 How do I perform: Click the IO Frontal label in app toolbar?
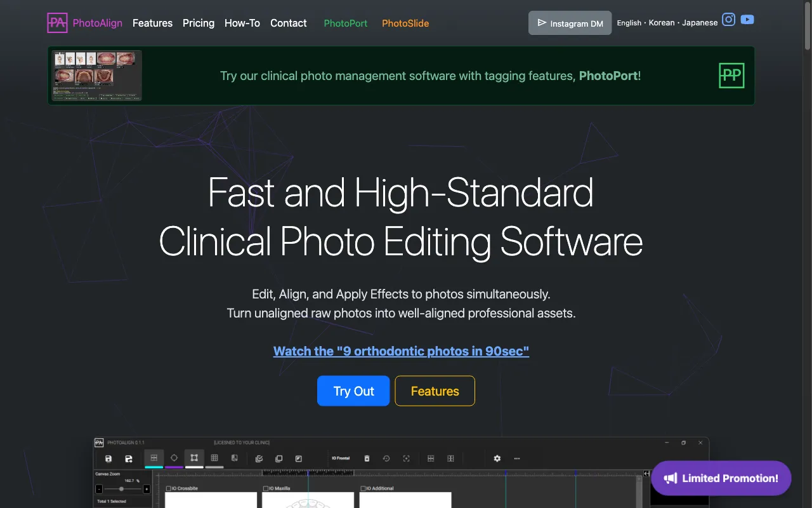[341, 458]
